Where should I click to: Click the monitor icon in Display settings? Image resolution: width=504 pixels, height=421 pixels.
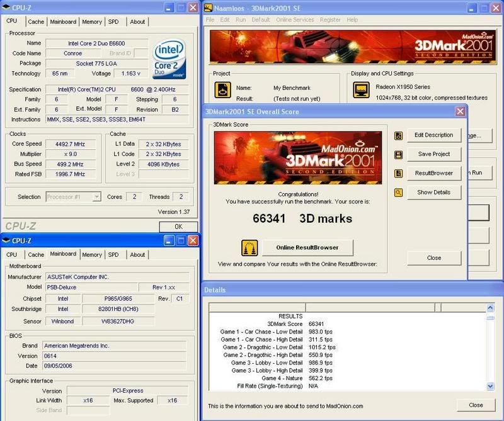tap(361, 89)
